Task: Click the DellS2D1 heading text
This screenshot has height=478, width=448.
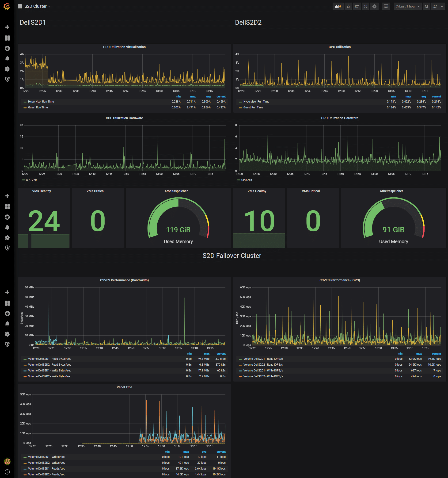Action: (x=33, y=22)
